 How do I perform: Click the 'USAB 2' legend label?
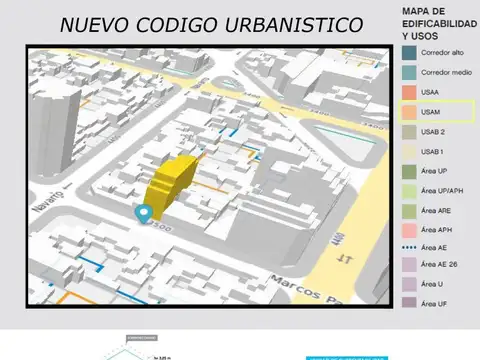point(433,132)
